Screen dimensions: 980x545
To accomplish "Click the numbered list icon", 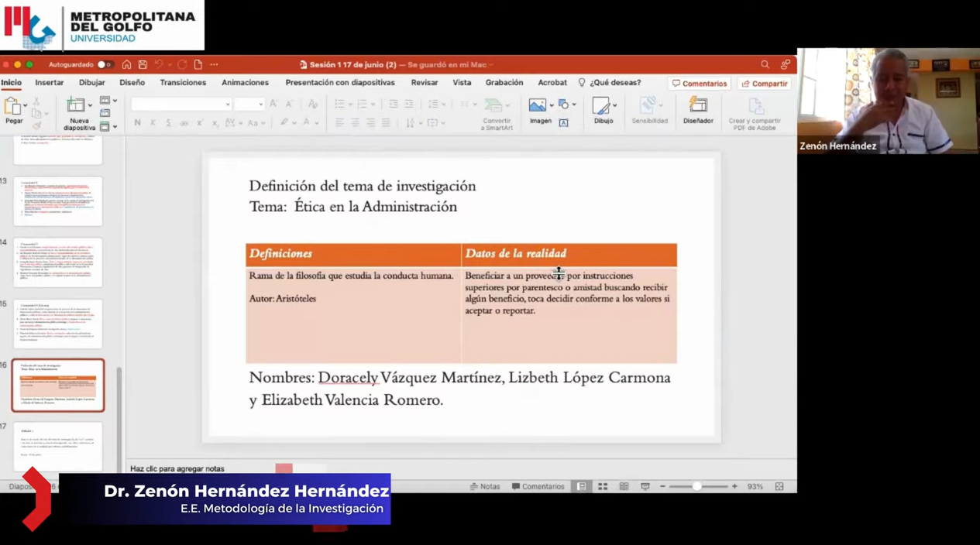I will [x=362, y=104].
